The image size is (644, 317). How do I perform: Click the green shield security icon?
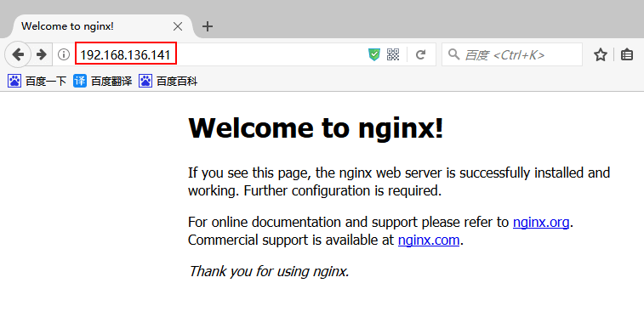point(374,54)
